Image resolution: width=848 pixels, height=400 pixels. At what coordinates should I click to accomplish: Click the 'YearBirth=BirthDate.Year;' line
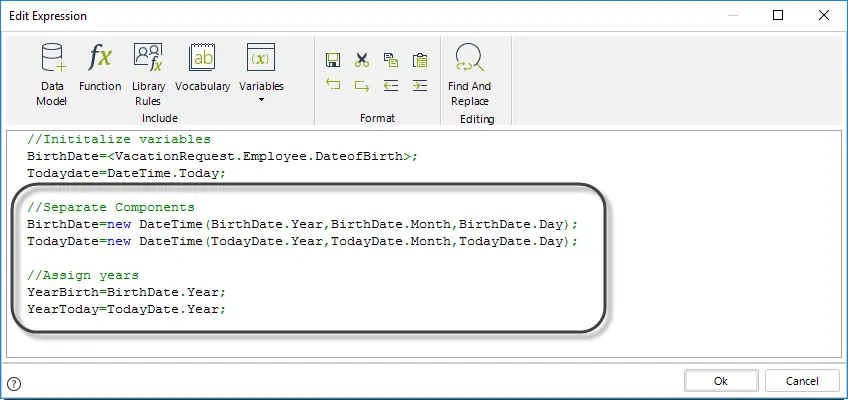(126, 292)
